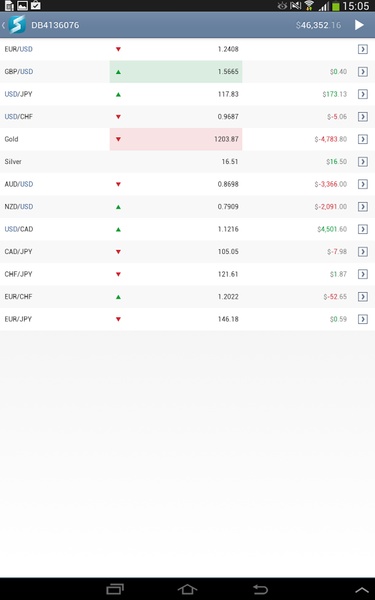Open the Silver row arrow icon
The image size is (375, 600).
point(363,161)
